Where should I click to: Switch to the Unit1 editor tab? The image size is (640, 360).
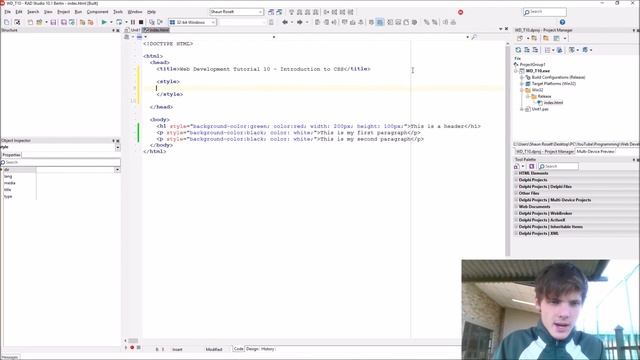click(x=133, y=31)
